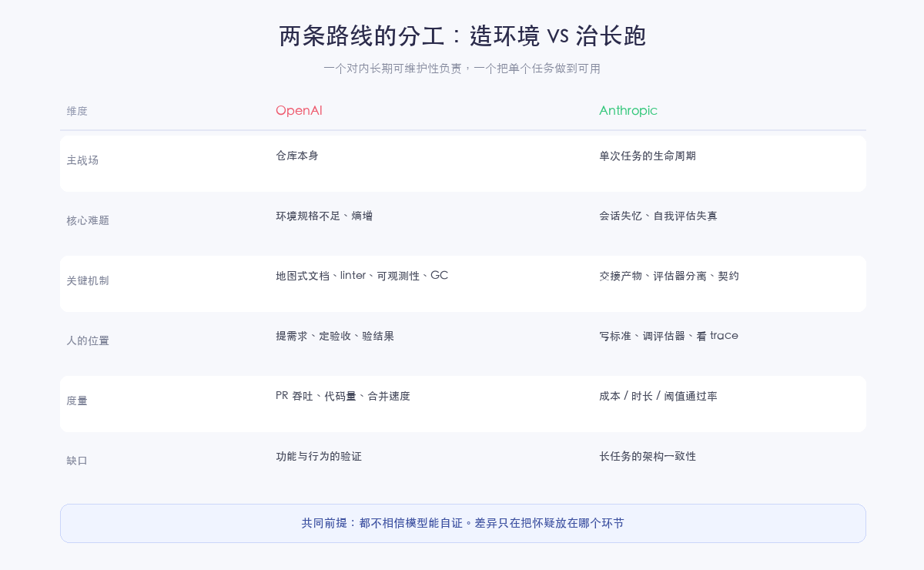
Task: Click the cell 环境规格不足、熵增
Action: pyautogui.click(x=324, y=216)
